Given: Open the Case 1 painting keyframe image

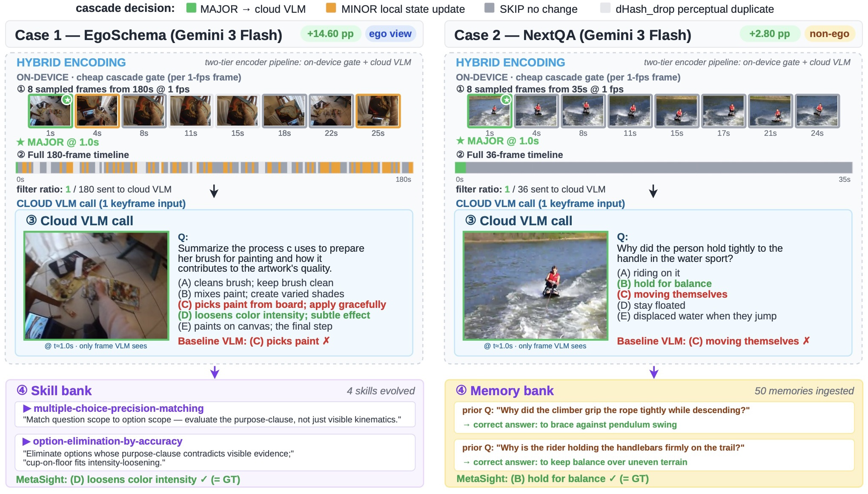Looking at the screenshot, I should tap(97, 285).
